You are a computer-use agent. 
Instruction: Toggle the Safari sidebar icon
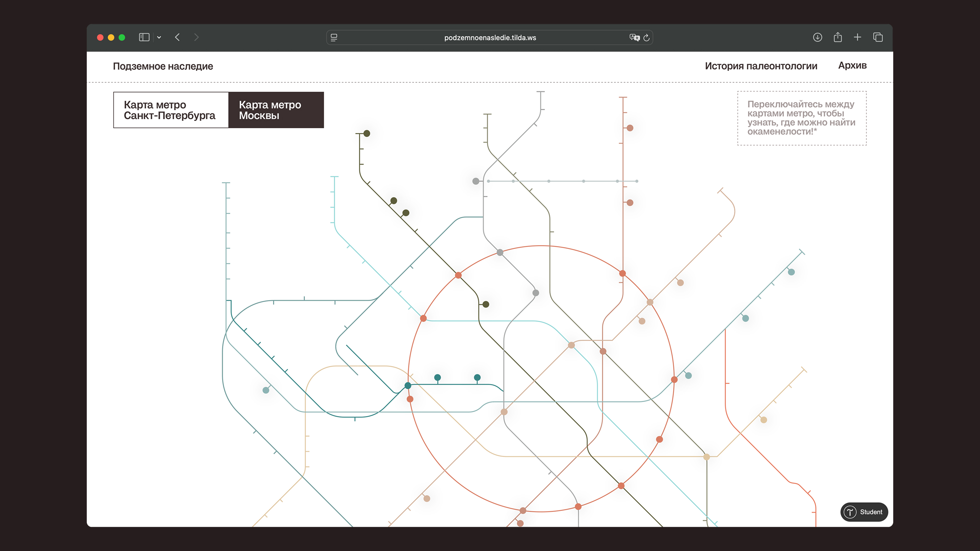[x=144, y=37]
